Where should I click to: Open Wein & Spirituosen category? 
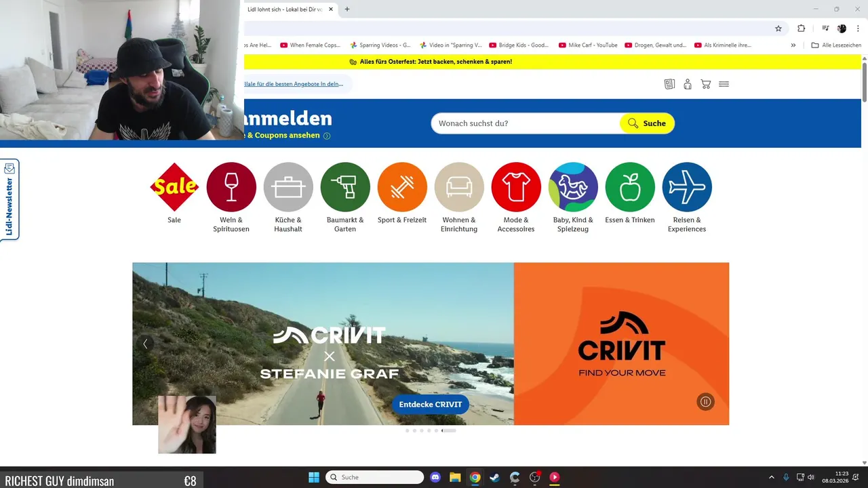(x=231, y=187)
